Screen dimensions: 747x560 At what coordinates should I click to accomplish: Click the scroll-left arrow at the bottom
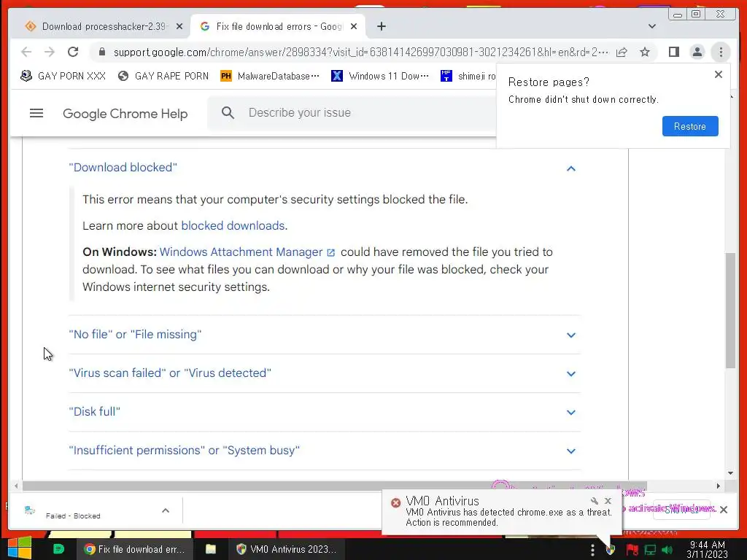point(16,486)
